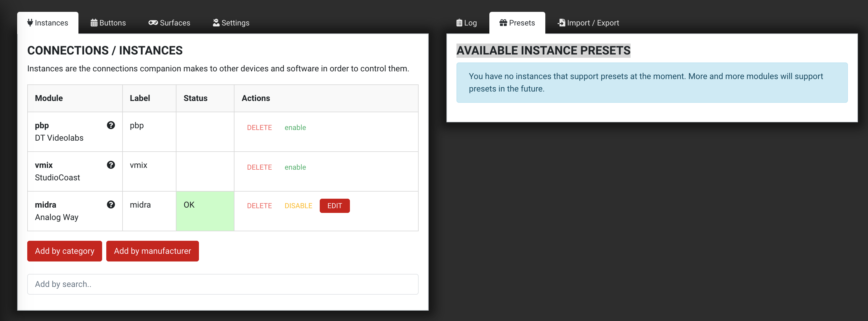Disable the midra instance

[x=298, y=206]
